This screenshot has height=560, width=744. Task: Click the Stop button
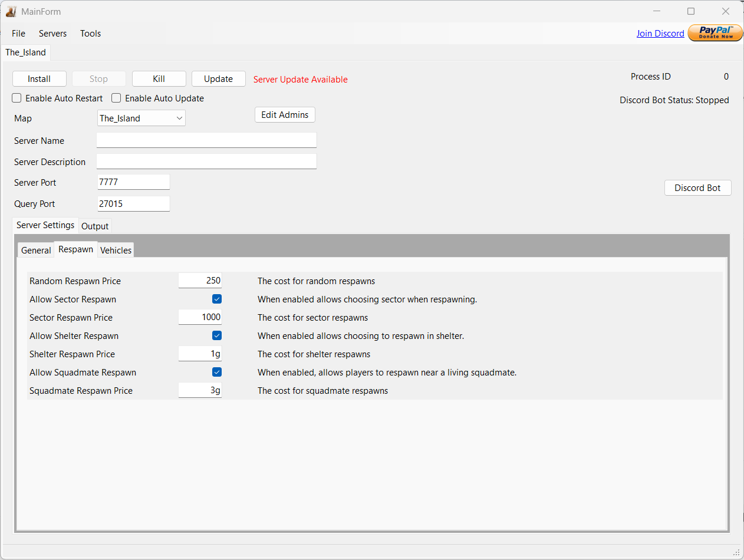pos(99,79)
